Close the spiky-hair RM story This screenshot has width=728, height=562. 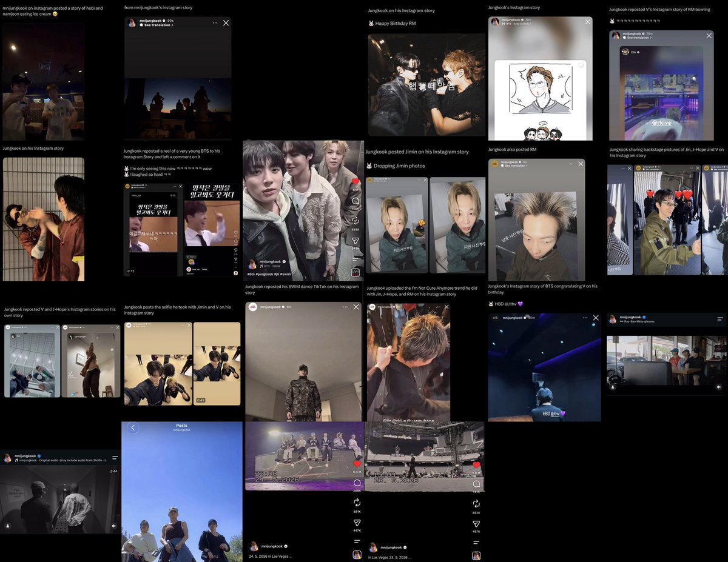pos(579,164)
